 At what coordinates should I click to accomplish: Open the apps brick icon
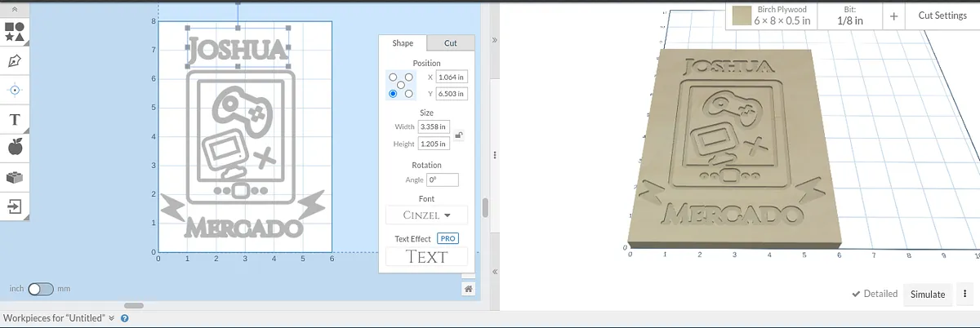[14, 177]
